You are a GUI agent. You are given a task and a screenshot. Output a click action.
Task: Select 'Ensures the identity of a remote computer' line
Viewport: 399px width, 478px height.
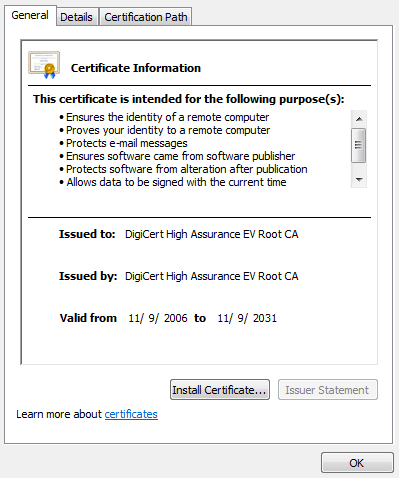tap(164, 117)
